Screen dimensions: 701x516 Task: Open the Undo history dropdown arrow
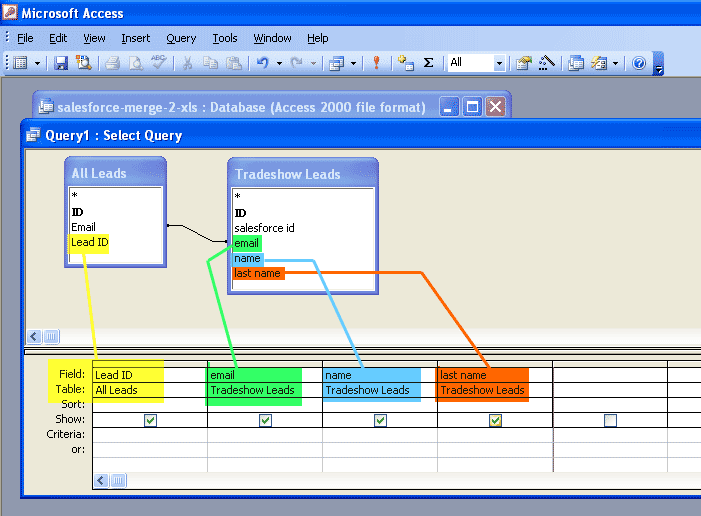click(279, 63)
